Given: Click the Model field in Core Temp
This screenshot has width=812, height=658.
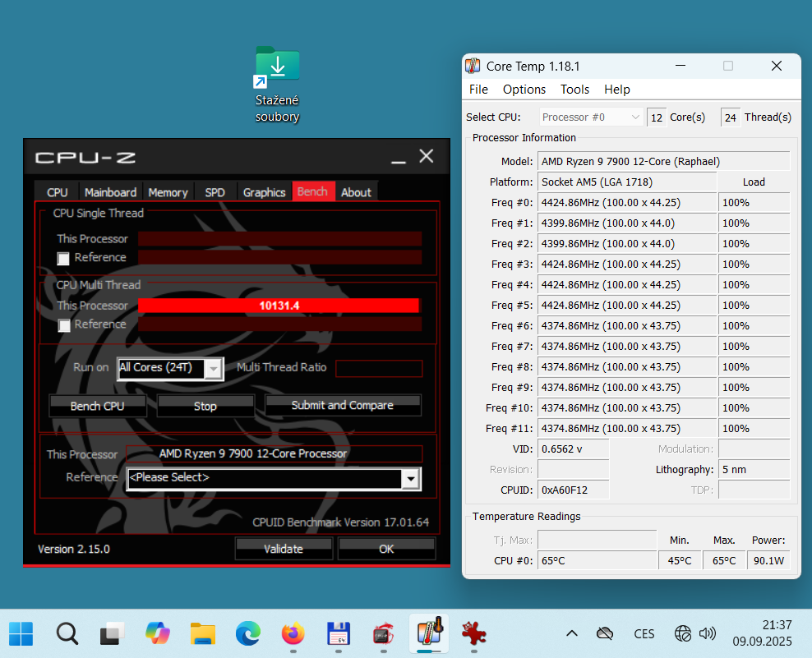Looking at the screenshot, I should 664,162.
